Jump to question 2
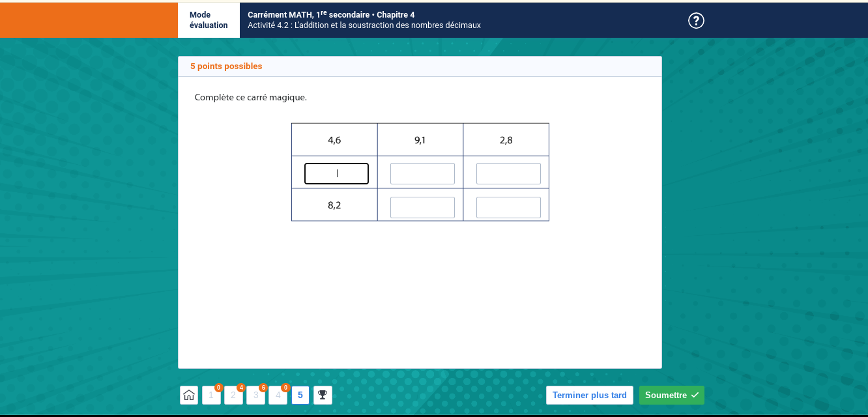Screen dimensions: 868x417 coord(233,395)
